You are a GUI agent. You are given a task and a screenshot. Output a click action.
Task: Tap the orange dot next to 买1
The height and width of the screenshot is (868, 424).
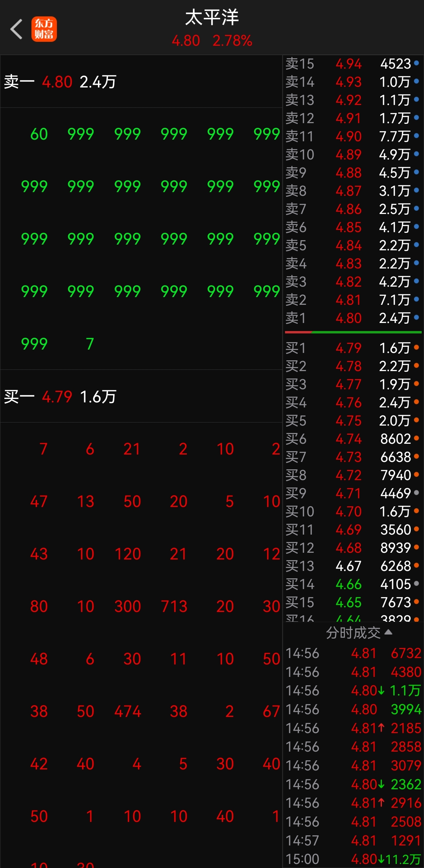tap(417, 348)
